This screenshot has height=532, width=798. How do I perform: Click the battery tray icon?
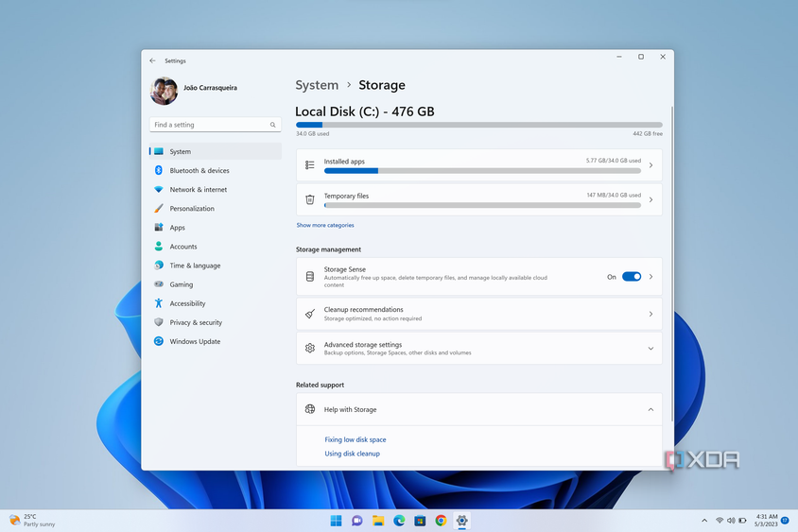tap(742, 521)
